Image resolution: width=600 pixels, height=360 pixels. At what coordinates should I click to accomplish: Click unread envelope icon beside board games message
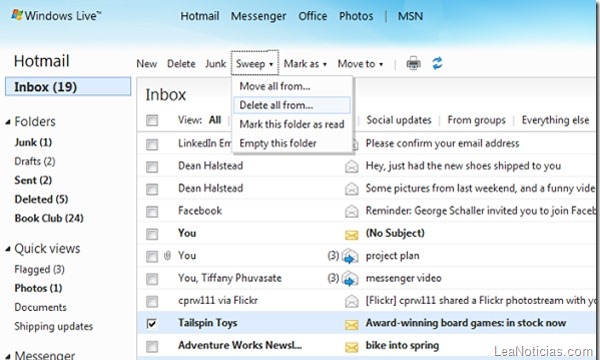351,324
